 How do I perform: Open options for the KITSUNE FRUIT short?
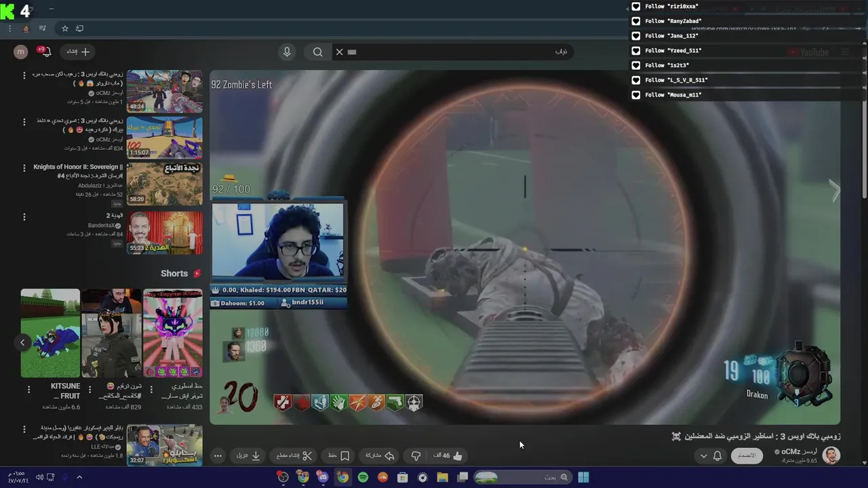28,390
